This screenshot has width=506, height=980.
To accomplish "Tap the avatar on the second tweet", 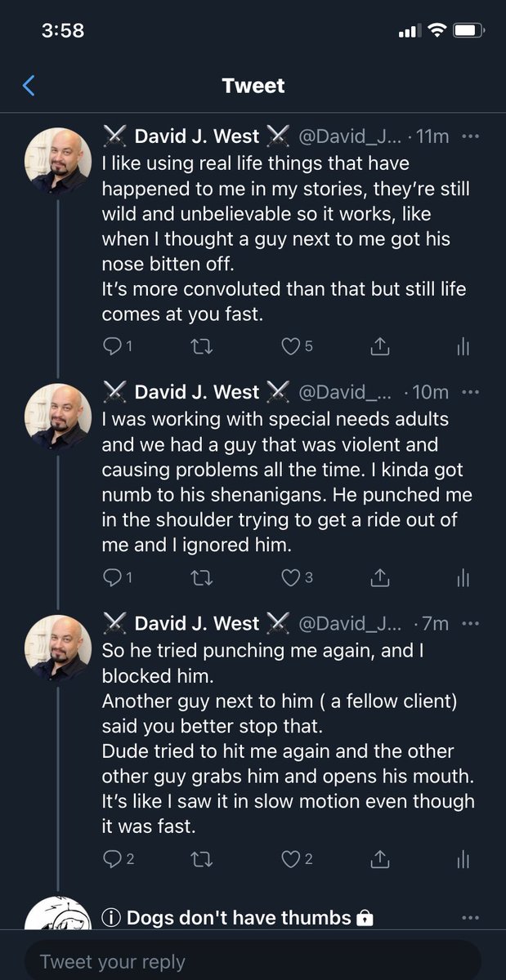I will (58, 416).
